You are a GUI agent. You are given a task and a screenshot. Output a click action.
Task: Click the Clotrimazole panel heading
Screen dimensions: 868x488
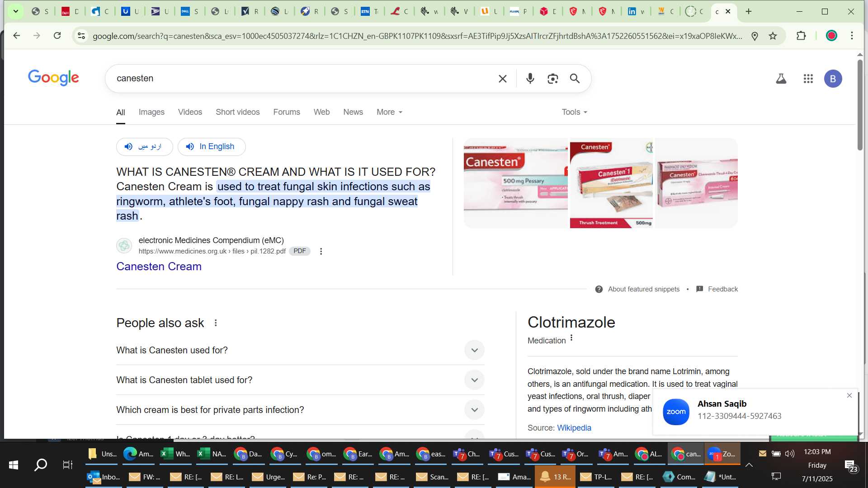tap(571, 322)
